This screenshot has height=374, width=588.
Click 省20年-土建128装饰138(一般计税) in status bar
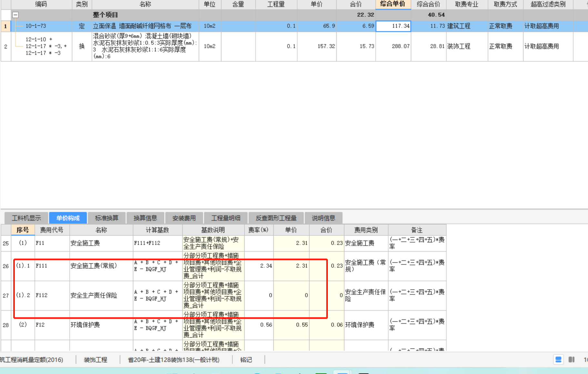[174, 360]
